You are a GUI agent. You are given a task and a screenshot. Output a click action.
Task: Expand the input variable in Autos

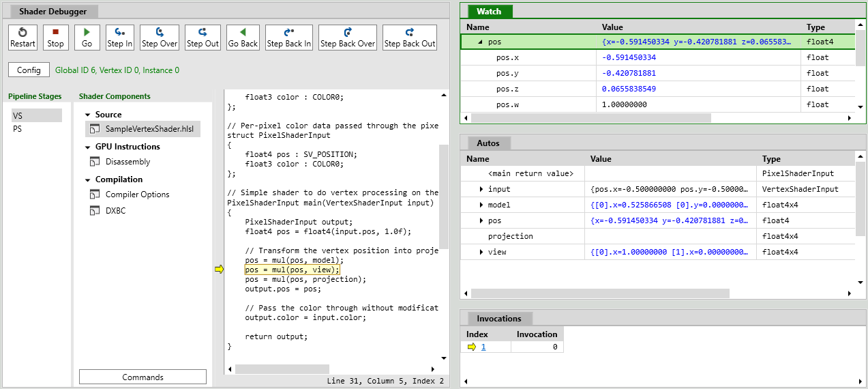481,189
